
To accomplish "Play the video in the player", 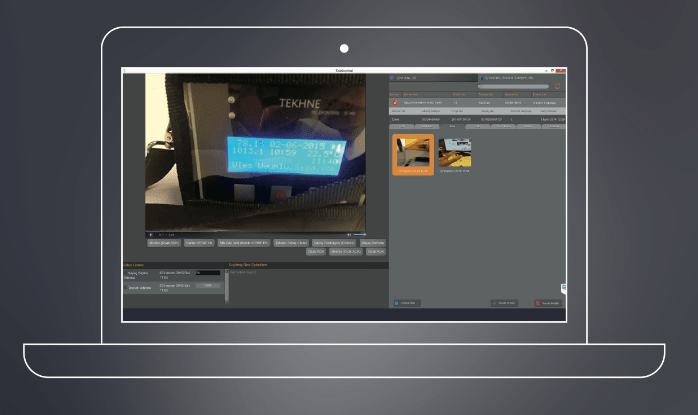I will (x=151, y=234).
